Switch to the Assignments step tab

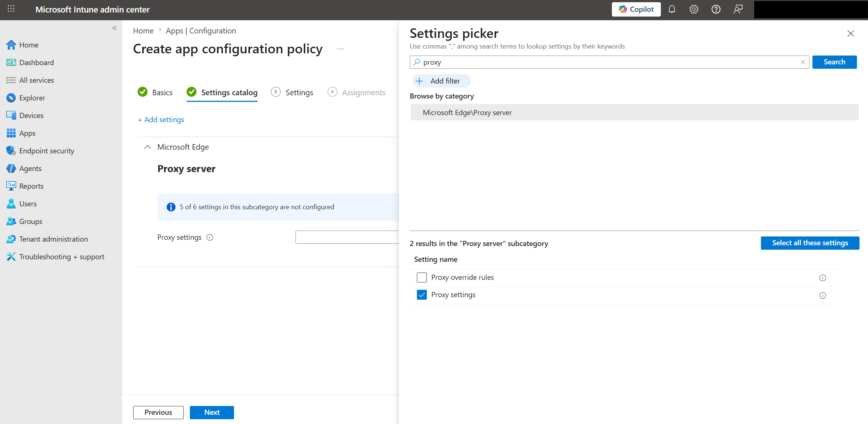coord(357,92)
